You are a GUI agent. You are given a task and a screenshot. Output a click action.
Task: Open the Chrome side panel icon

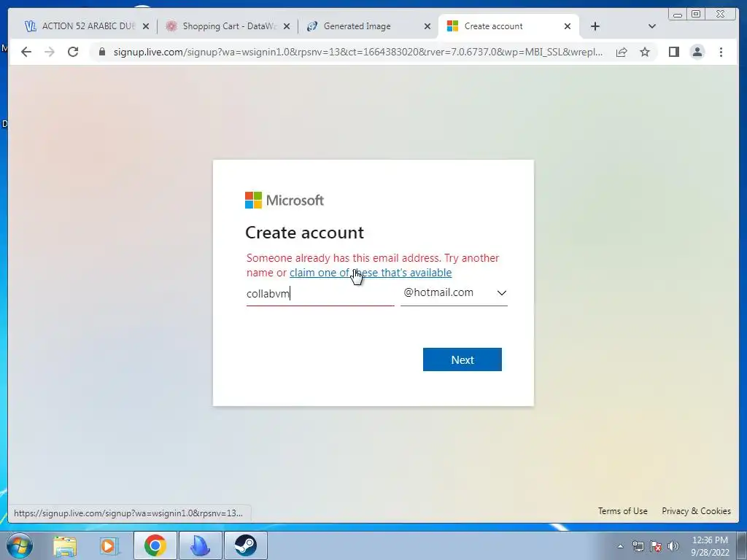coord(673,52)
